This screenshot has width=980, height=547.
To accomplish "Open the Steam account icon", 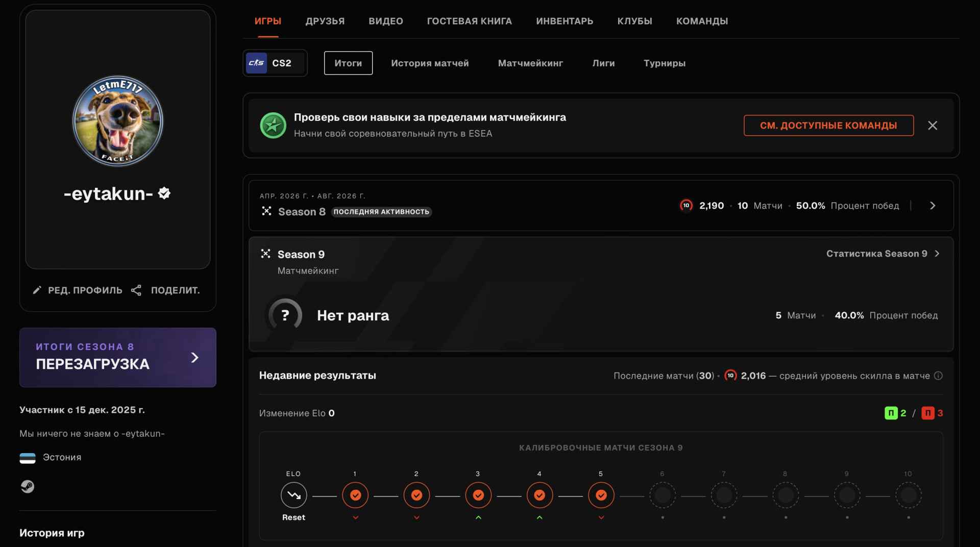I will click(x=28, y=486).
